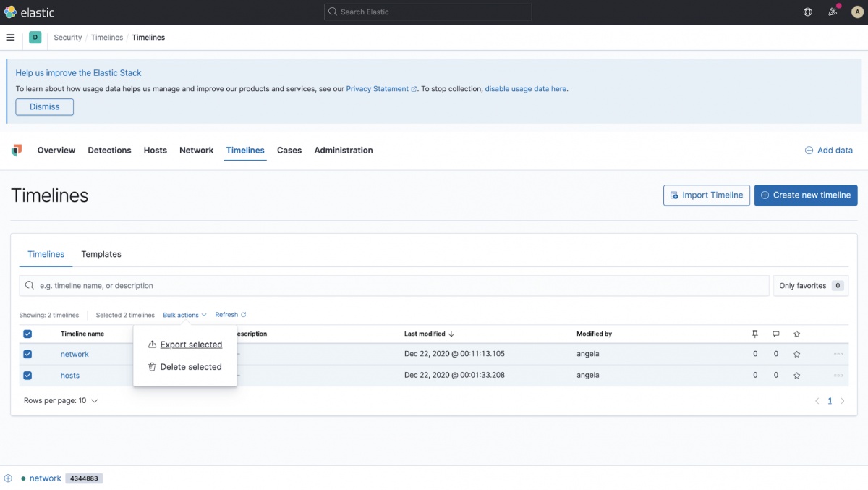
Task: Open row actions for hosts timeline
Action: coord(838,376)
